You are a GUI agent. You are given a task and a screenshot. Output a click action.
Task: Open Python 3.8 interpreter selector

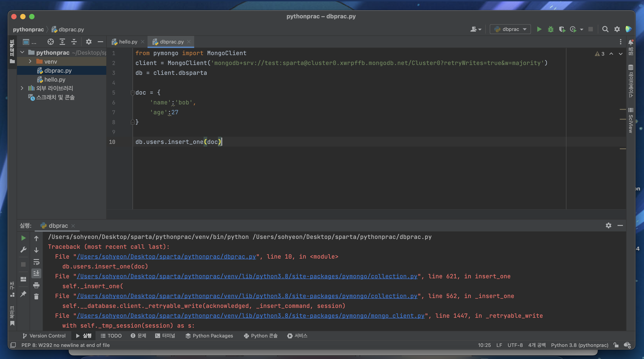click(579, 345)
